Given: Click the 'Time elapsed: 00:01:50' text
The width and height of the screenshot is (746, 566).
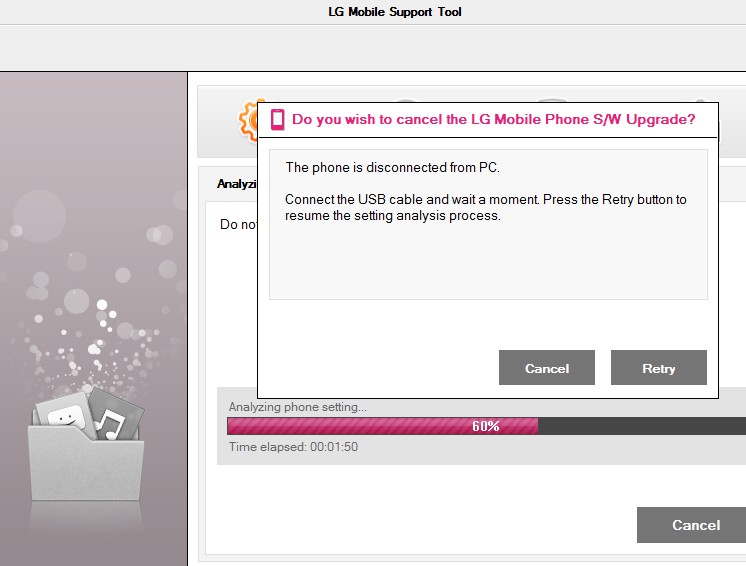Looking at the screenshot, I should pos(294,447).
